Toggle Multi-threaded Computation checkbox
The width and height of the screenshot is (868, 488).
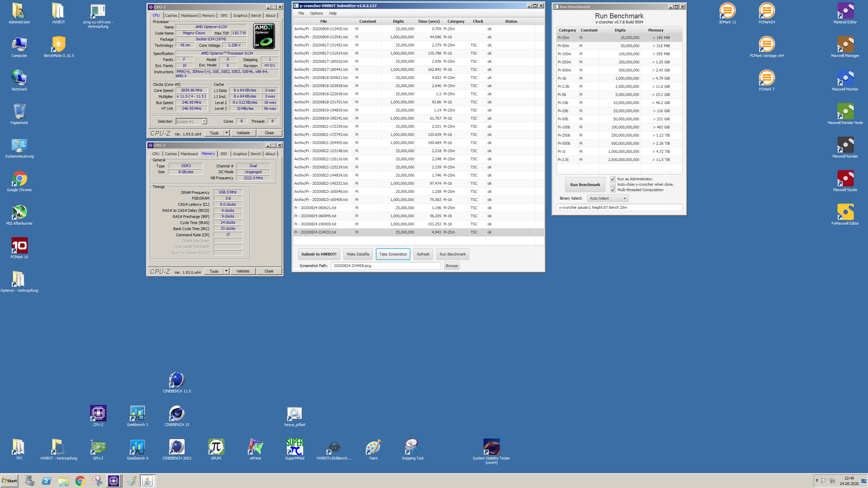(613, 190)
